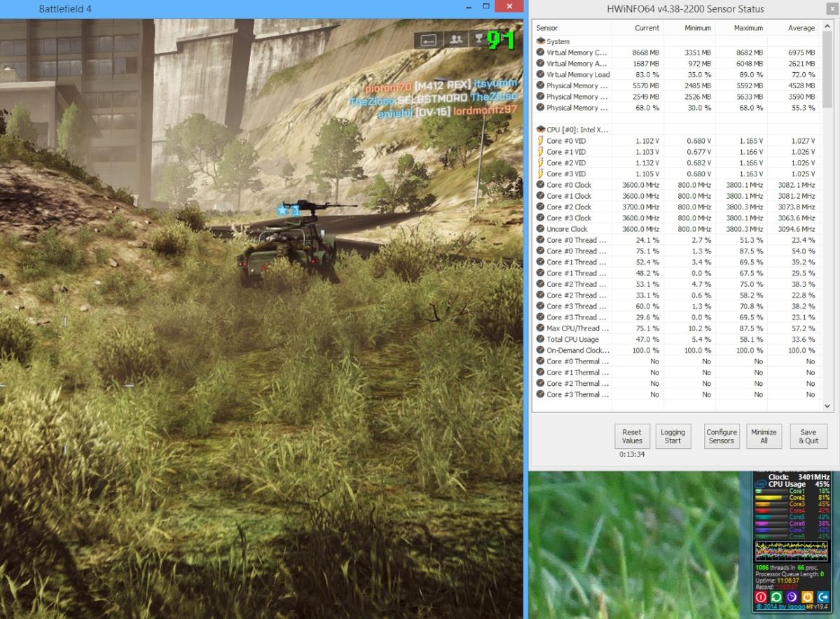Click the green '91' FPS counter
The width and height of the screenshot is (840, 619).
(x=501, y=40)
